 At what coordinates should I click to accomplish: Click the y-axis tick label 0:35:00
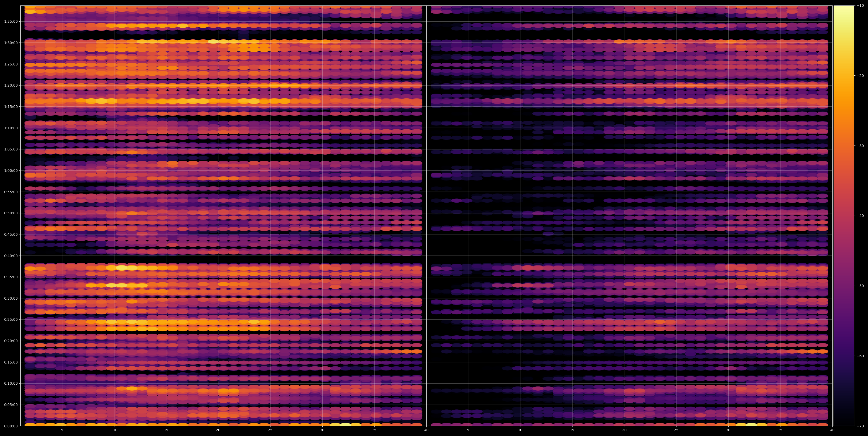point(11,277)
